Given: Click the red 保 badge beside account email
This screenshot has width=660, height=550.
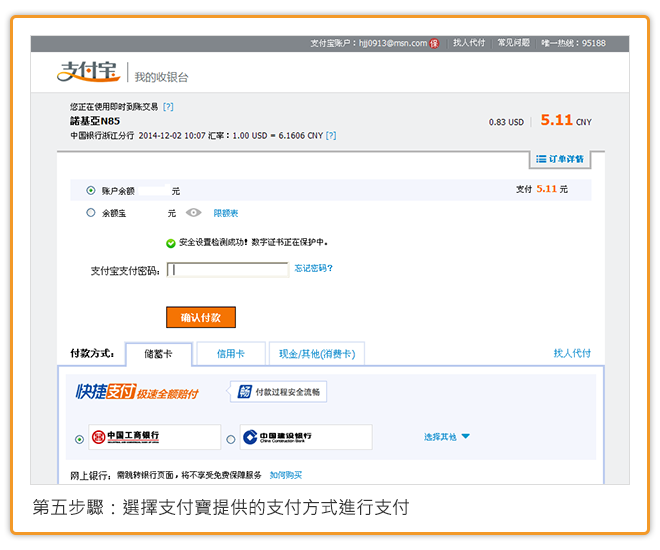Looking at the screenshot, I should [x=435, y=43].
